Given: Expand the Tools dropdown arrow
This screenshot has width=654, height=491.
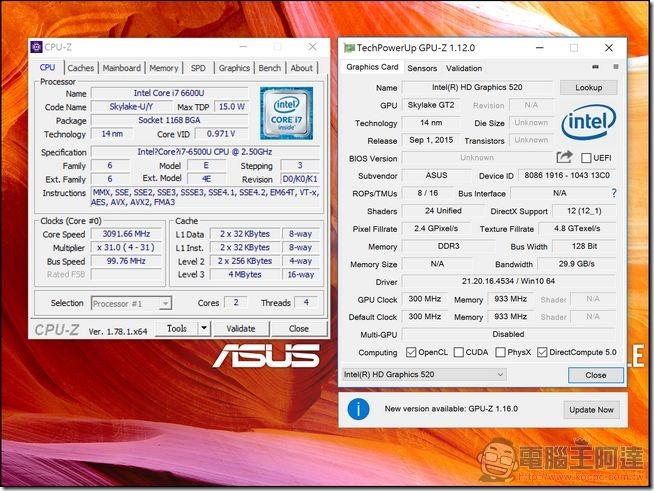Looking at the screenshot, I should [x=204, y=328].
